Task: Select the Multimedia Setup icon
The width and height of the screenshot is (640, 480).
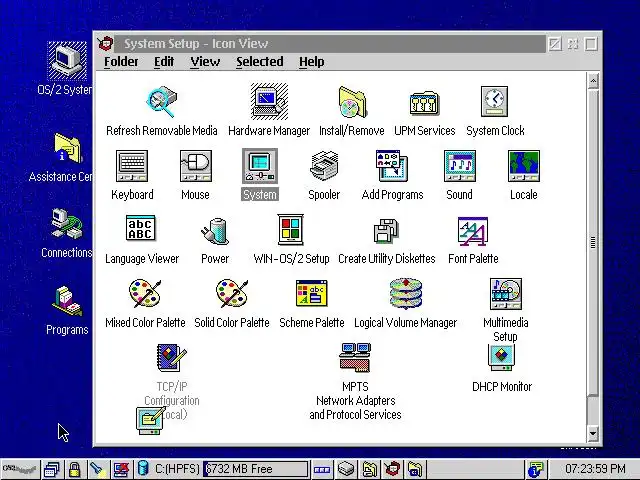Action: pos(506,294)
